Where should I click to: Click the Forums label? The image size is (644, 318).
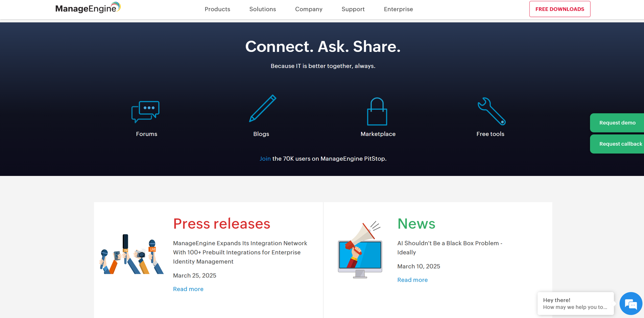(147, 134)
